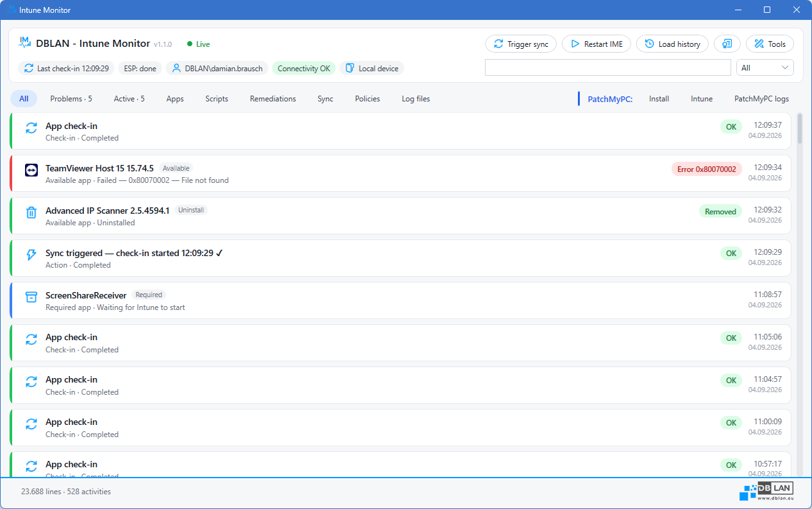812x509 pixels.
Task: Click the vertical scrollbar thumb of activity list
Action: coord(799,128)
